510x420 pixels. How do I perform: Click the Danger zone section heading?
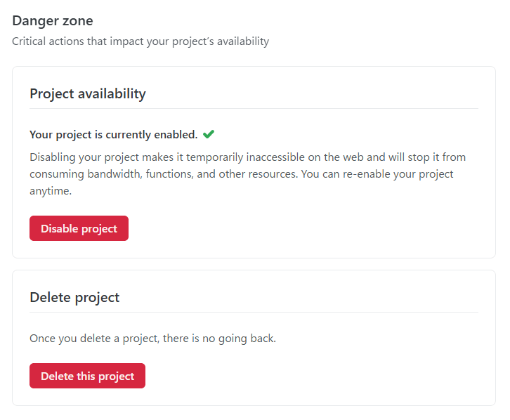(53, 21)
